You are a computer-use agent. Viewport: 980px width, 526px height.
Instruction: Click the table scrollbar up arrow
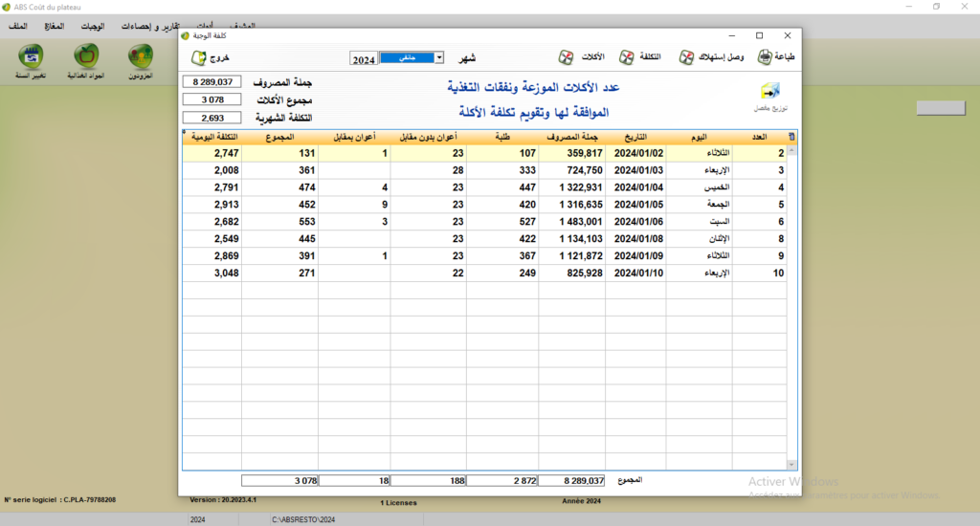pos(791,150)
